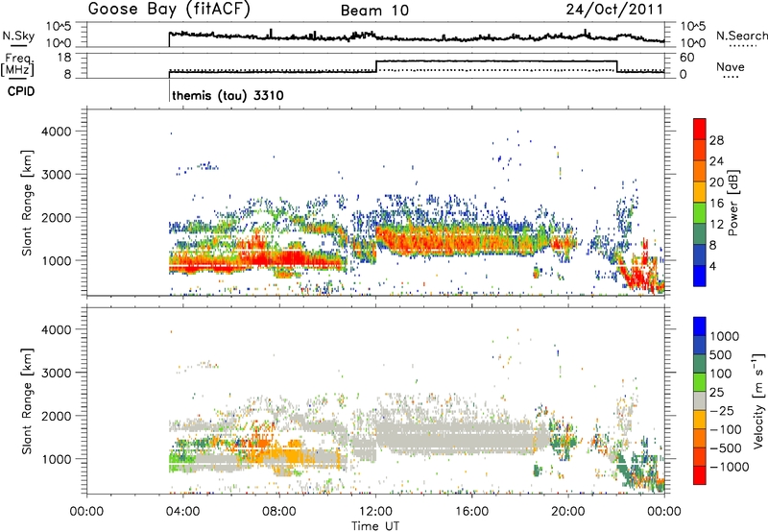Viewport: 768px width, 532px height.
Task: Click the "20:00" time axis label
Action: click(x=568, y=512)
